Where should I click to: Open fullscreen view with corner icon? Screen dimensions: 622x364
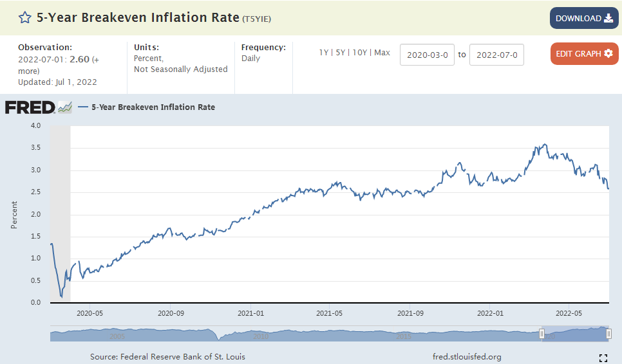tap(603, 358)
